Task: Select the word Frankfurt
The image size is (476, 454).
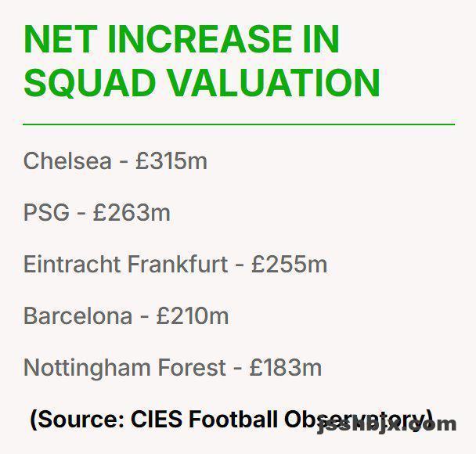Action: 178,265
